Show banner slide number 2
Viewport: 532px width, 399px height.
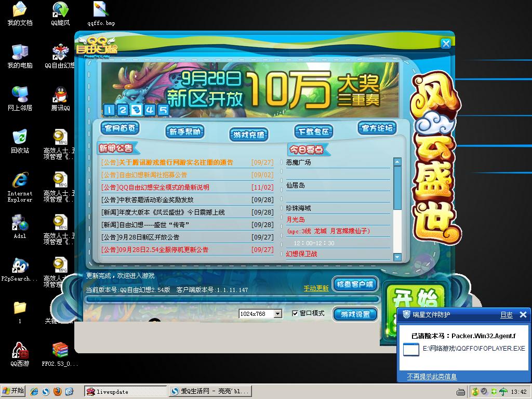coord(123,110)
